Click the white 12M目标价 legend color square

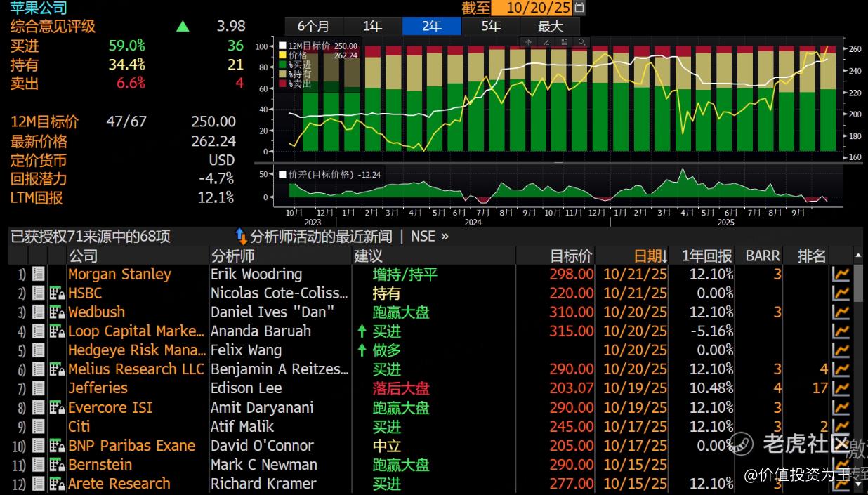(283, 46)
